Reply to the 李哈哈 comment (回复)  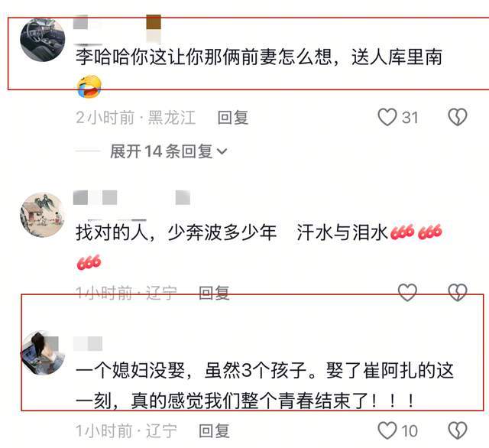[x=232, y=118]
